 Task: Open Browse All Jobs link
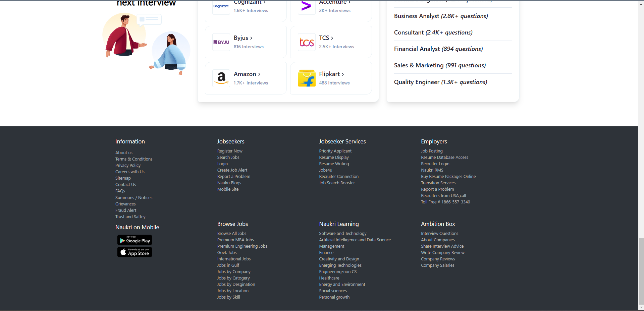(232, 234)
